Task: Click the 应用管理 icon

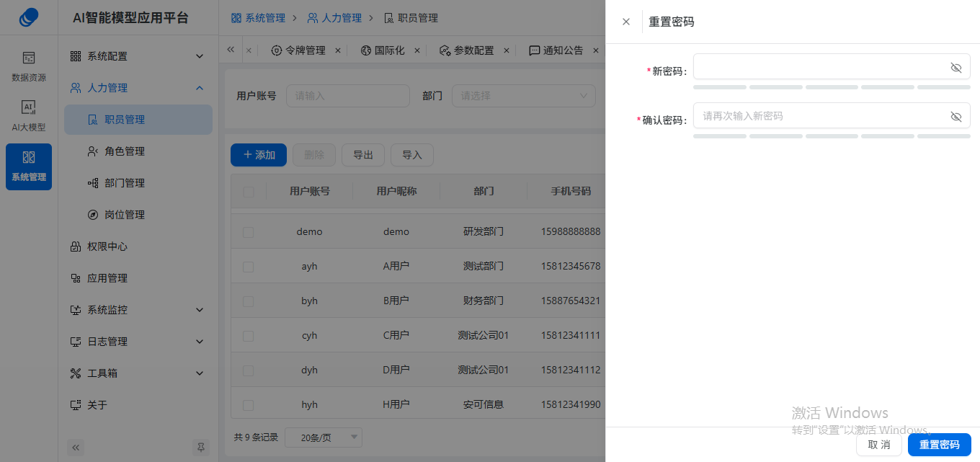Action: coord(76,278)
